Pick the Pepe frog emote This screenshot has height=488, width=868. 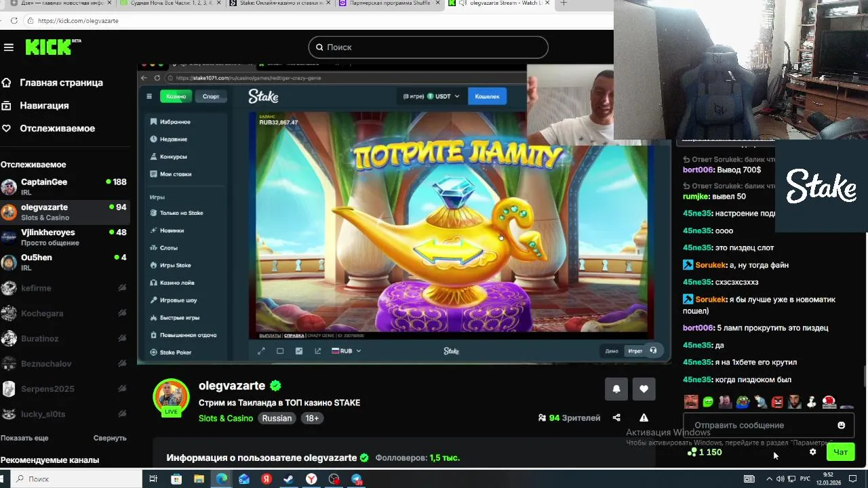tap(743, 402)
